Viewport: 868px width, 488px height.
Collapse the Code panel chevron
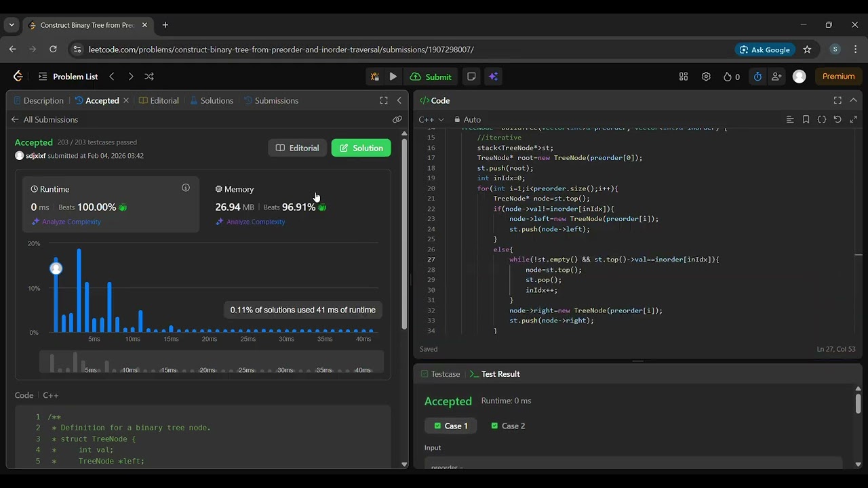click(853, 100)
